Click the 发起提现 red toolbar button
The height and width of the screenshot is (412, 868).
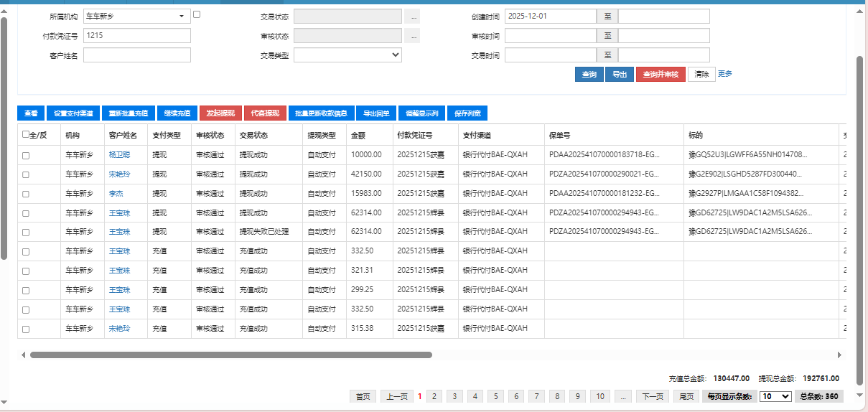click(x=220, y=113)
